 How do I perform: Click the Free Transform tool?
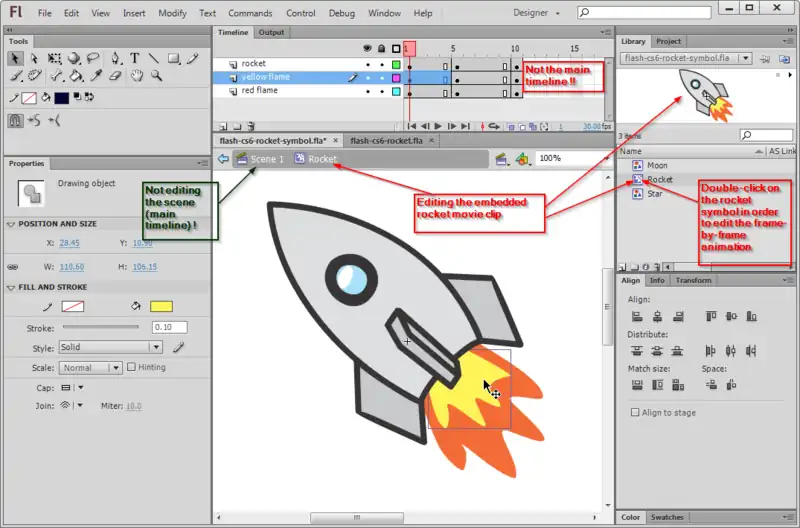pyautogui.click(x=54, y=58)
